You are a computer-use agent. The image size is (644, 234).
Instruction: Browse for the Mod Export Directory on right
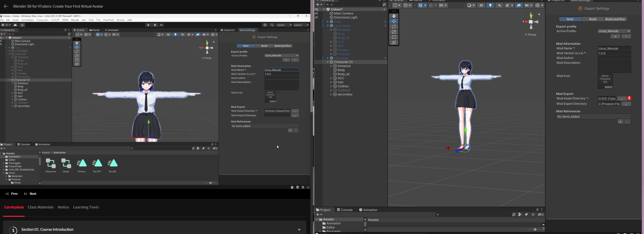[x=626, y=104]
